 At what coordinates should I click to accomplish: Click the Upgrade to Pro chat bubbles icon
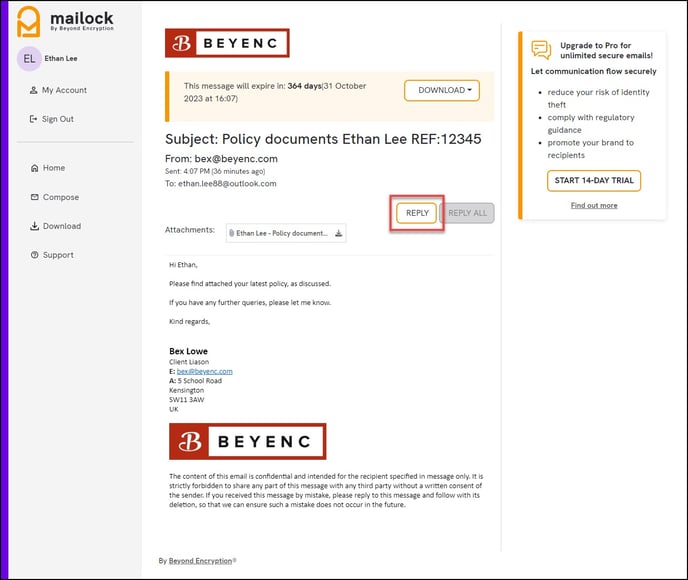click(x=541, y=50)
